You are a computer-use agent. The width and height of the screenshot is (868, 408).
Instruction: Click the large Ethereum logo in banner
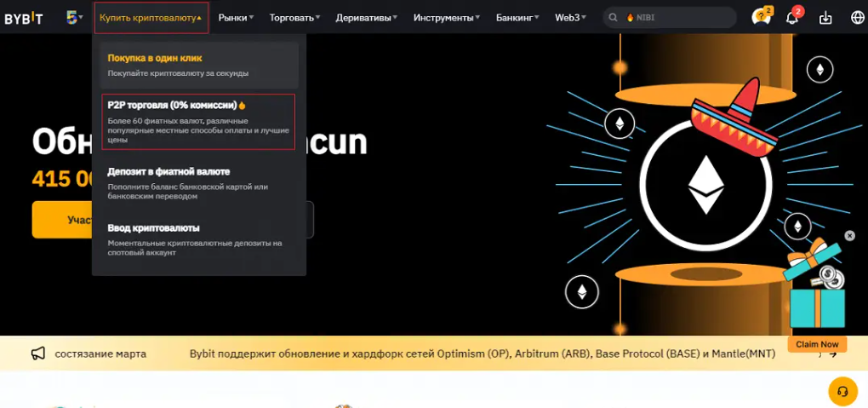705,184
